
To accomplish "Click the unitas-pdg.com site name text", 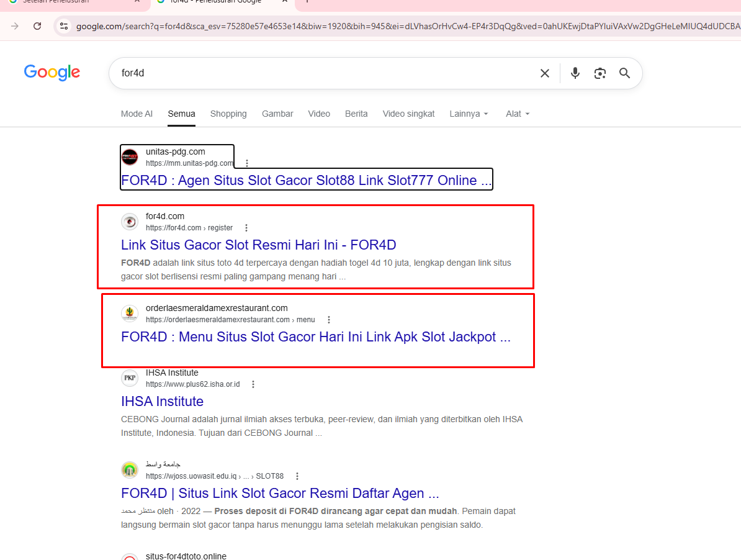I will coord(176,151).
